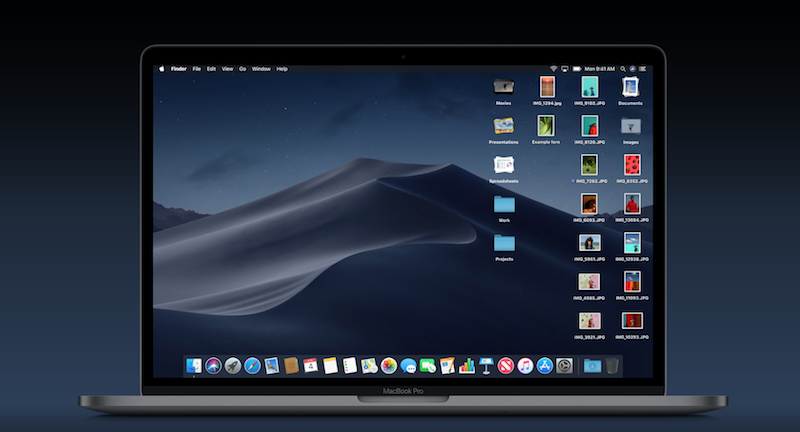
Task: Open Safari compass icon in Dock
Action: coord(251,366)
